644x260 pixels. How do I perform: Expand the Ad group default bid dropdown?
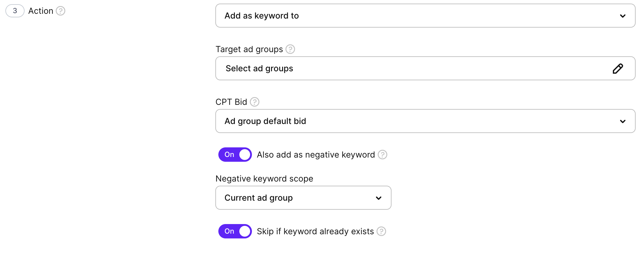pos(419,121)
